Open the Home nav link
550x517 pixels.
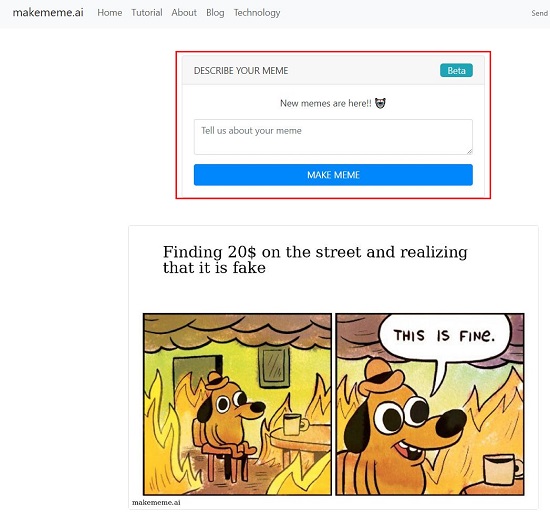click(x=110, y=13)
